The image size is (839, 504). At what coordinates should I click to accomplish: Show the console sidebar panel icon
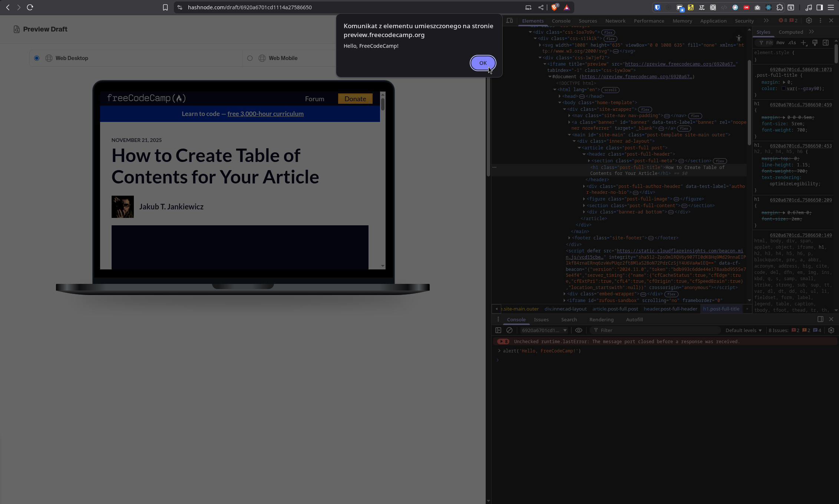(498, 330)
